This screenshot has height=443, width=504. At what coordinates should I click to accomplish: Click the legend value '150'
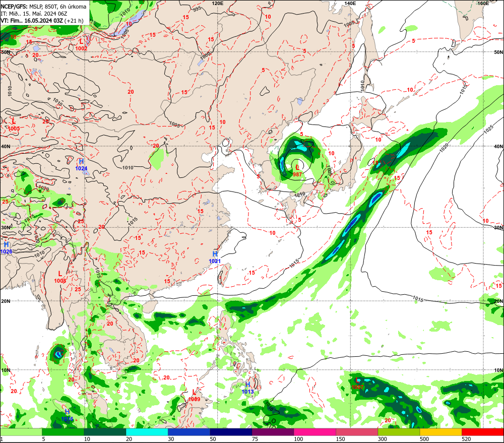point(340,439)
